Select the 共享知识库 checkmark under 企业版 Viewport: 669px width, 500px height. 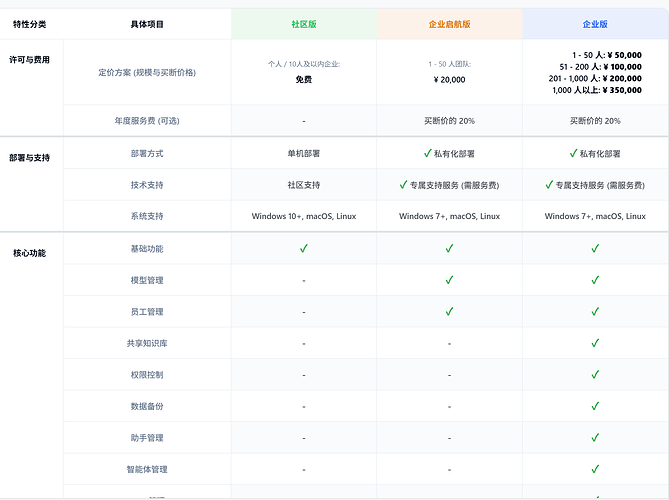pyautogui.click(x=595, y=343)
